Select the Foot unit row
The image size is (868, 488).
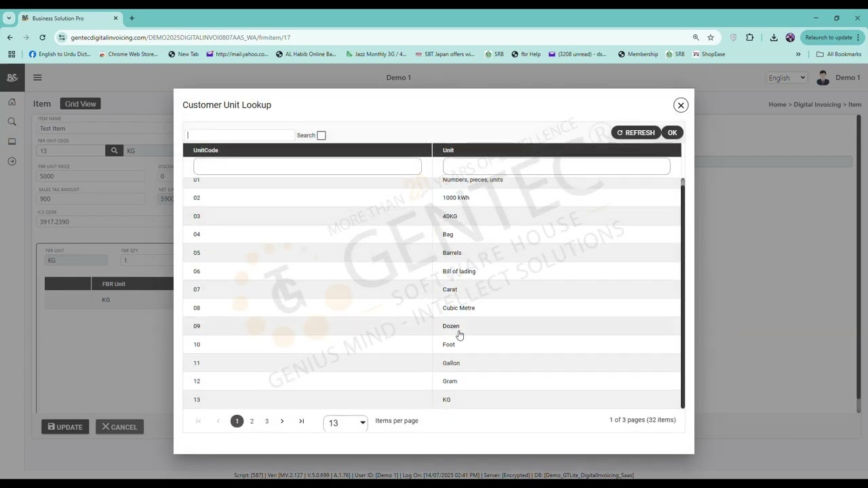click(x=431, y=344)
